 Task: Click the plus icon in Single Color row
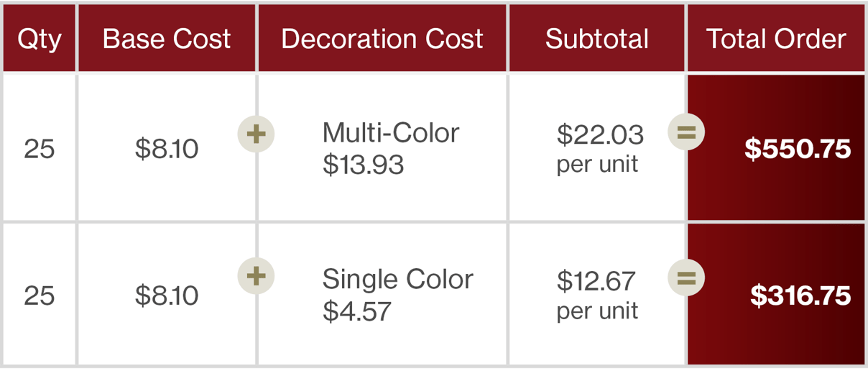pos(257,276)
